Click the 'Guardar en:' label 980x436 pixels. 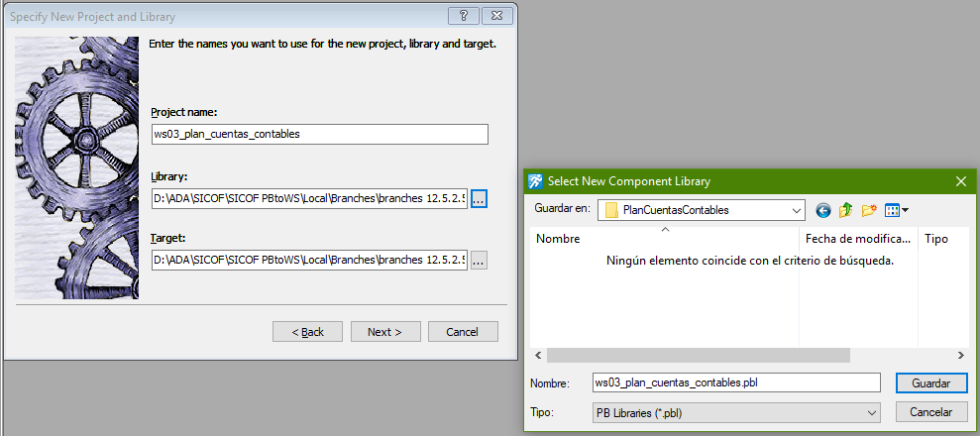[562, 209]
